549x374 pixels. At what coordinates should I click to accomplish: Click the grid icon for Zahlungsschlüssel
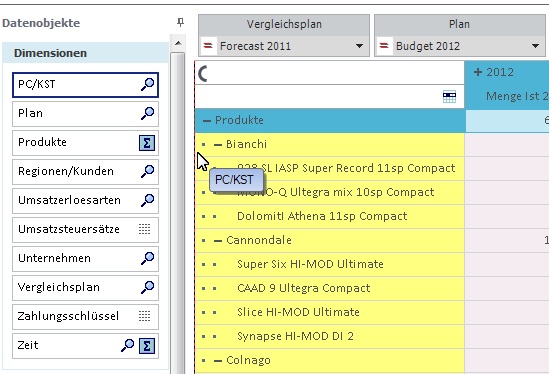[144, 316]
